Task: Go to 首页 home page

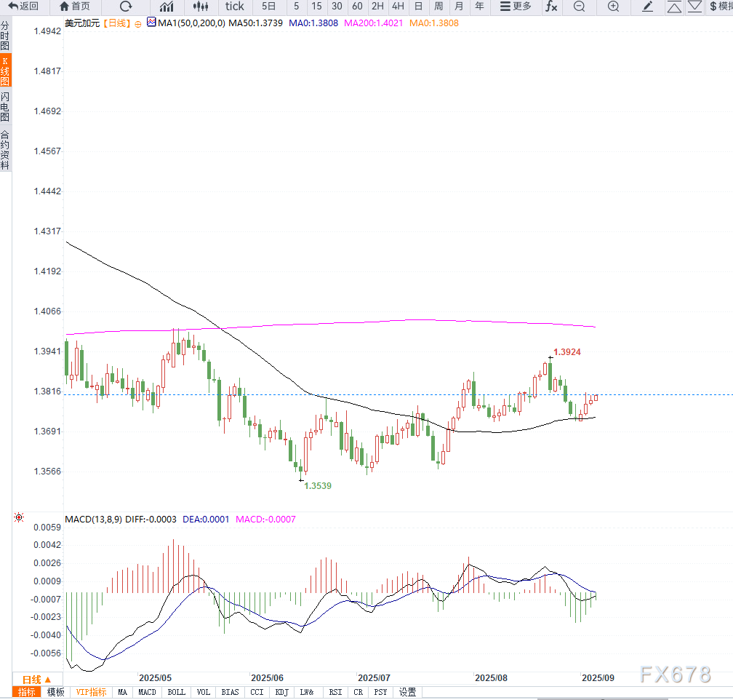Action: pyautogui.click(x=75, y=7)
